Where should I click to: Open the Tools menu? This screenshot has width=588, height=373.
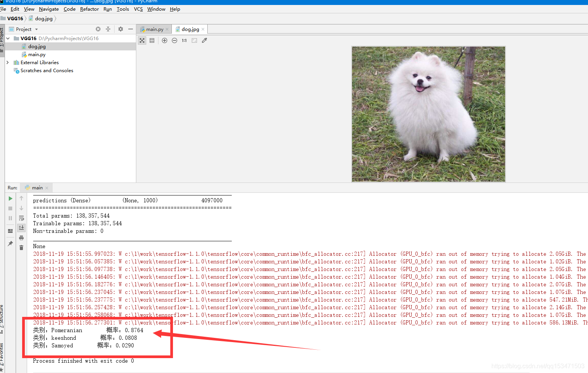[x=123, y=9]
